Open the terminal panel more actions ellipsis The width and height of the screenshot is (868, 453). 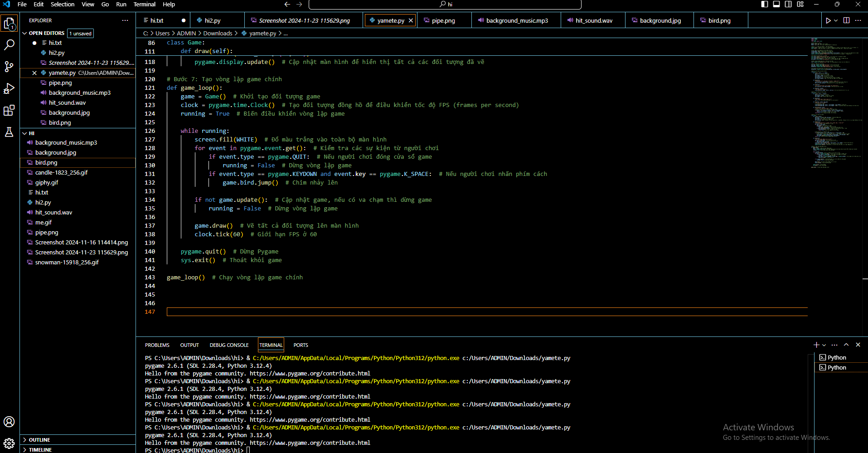pos(834,345)
